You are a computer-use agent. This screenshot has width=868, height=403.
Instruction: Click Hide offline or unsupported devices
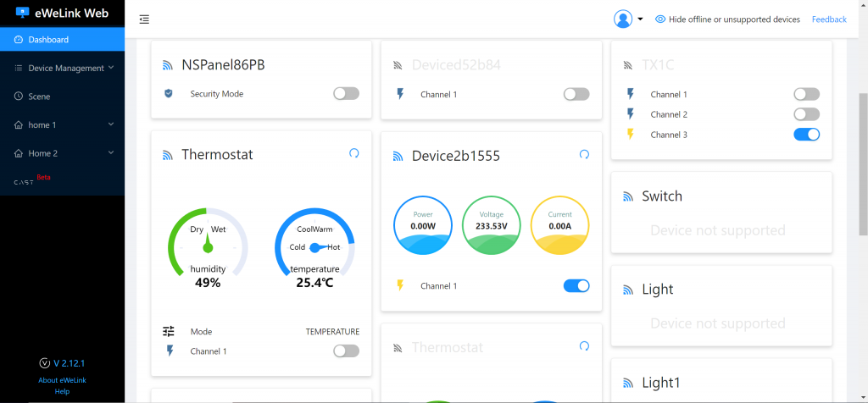coord(733,19)
